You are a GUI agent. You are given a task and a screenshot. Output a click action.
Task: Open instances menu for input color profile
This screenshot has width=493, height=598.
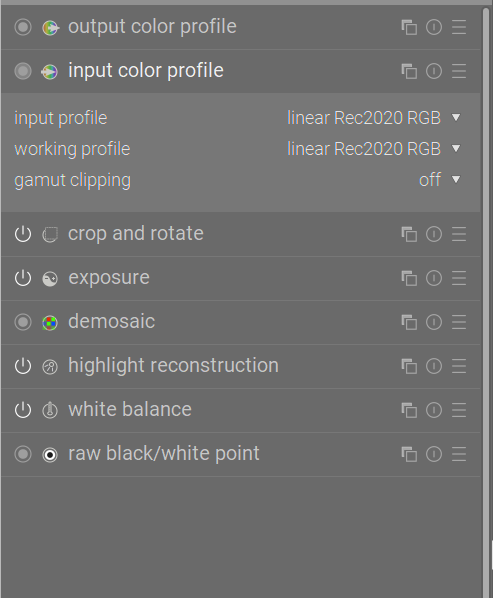(409, 71)
